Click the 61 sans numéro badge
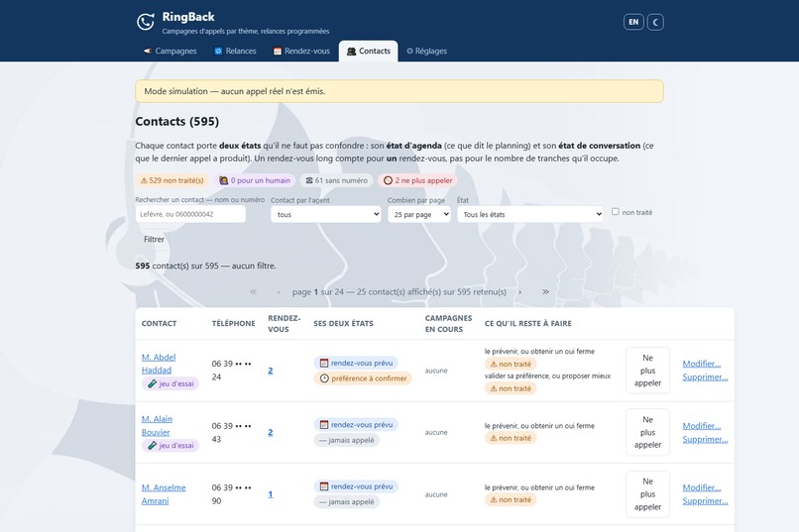This screenshot has height=532, width=799. tap(336, 180)
